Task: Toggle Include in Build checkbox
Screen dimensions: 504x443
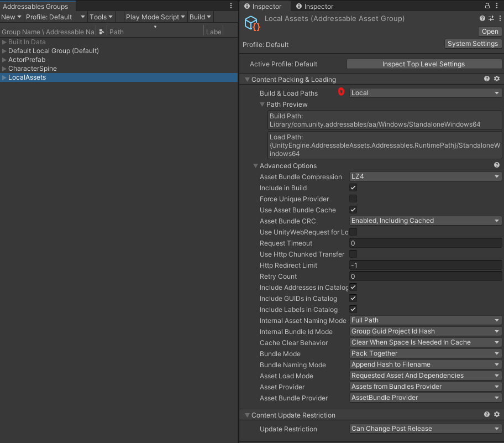Action: point(353,187)
